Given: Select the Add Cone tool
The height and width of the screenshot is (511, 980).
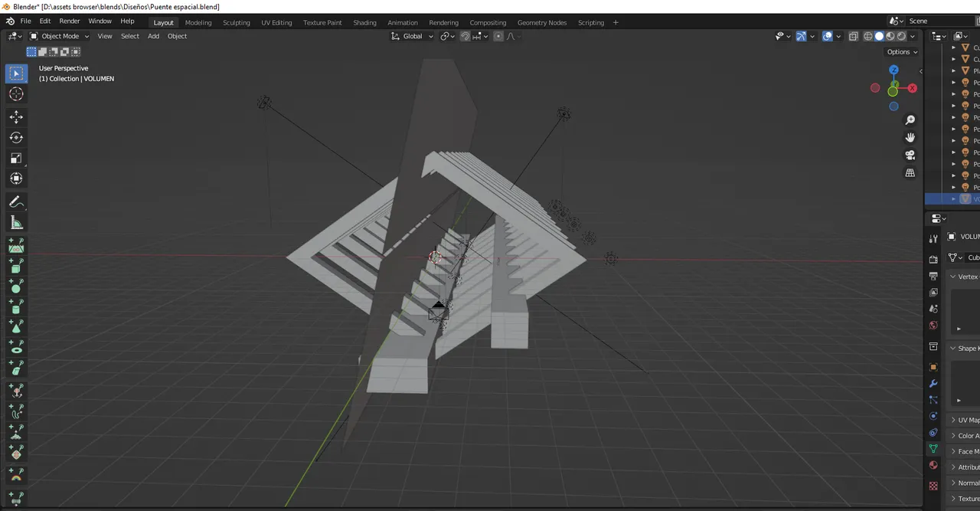Looking at the screenshot, I should click(16, 327).
